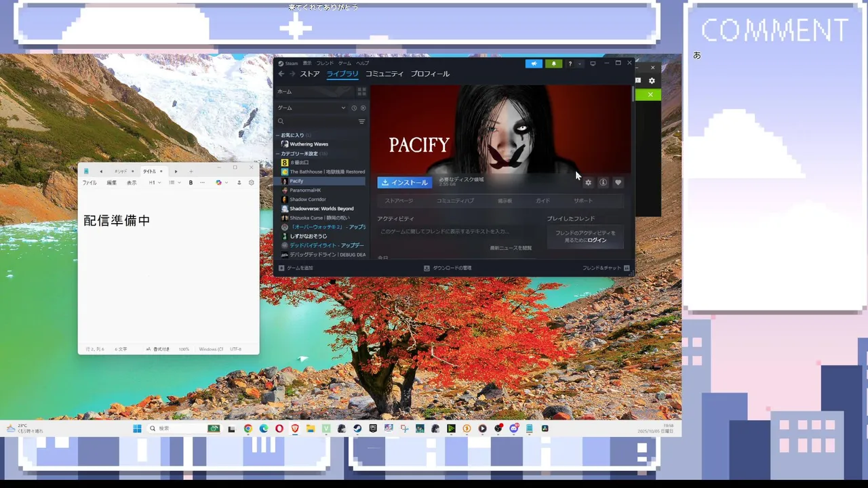This screenshot has width=868, height=488.
Task: Select Shizuoka Curse in library list
Action: pos(316,218)
